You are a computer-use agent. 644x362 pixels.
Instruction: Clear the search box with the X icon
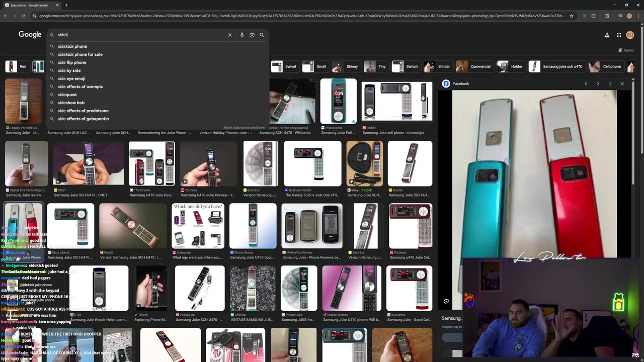click(229, 35)
